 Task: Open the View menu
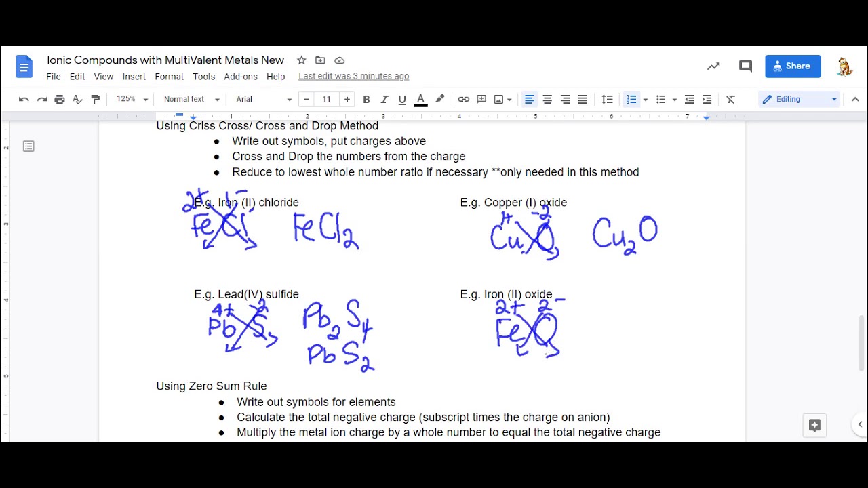104,77
